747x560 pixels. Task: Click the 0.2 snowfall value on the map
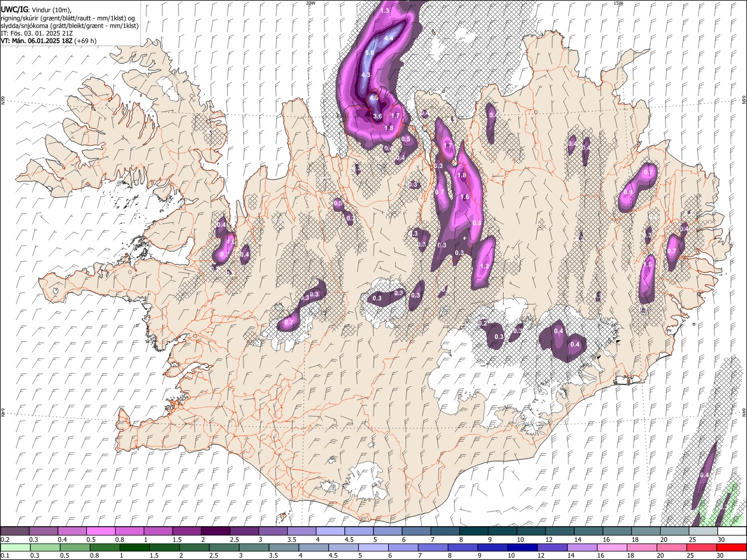[483, 323]
